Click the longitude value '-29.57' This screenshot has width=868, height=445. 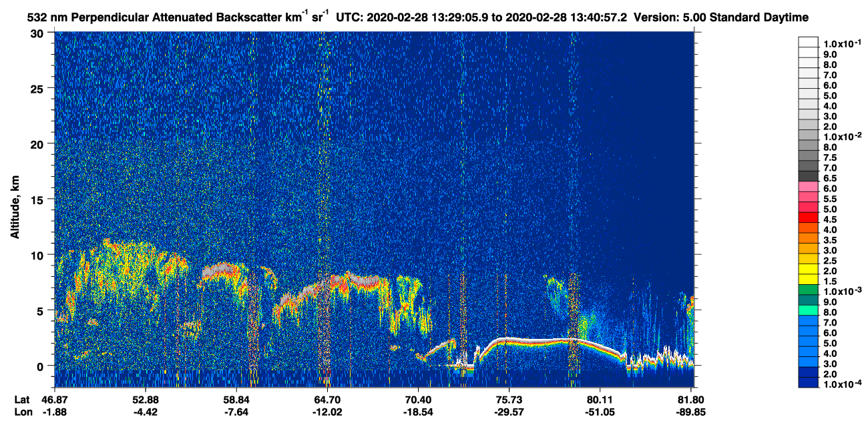coord(509,412)
